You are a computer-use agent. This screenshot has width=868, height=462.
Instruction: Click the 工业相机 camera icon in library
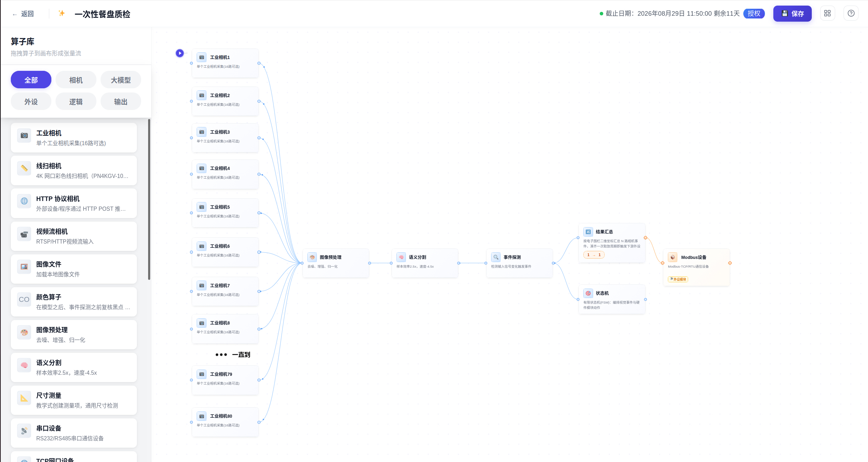pyautogui.click(x=24, y=136)
